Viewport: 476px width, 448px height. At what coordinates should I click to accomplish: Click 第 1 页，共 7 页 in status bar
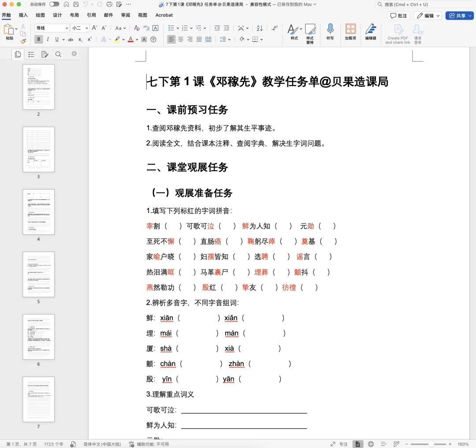point(21,444)
